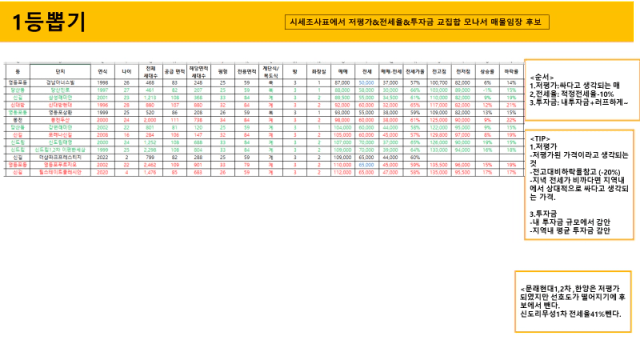Select the 전고점 cell '100,700'
This screenshot has height=360, width=640.
tap(439, 82)
